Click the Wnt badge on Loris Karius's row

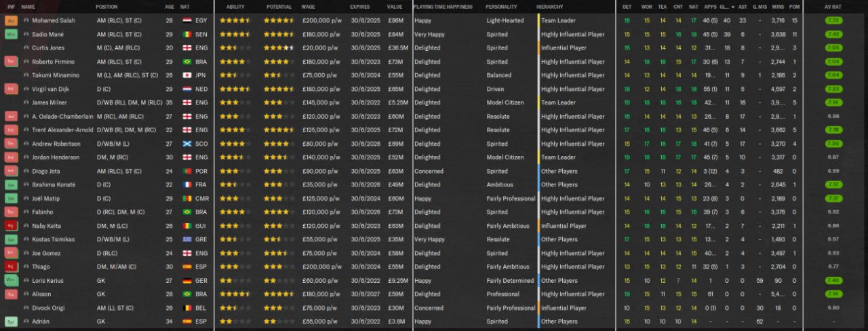(11, 280)
